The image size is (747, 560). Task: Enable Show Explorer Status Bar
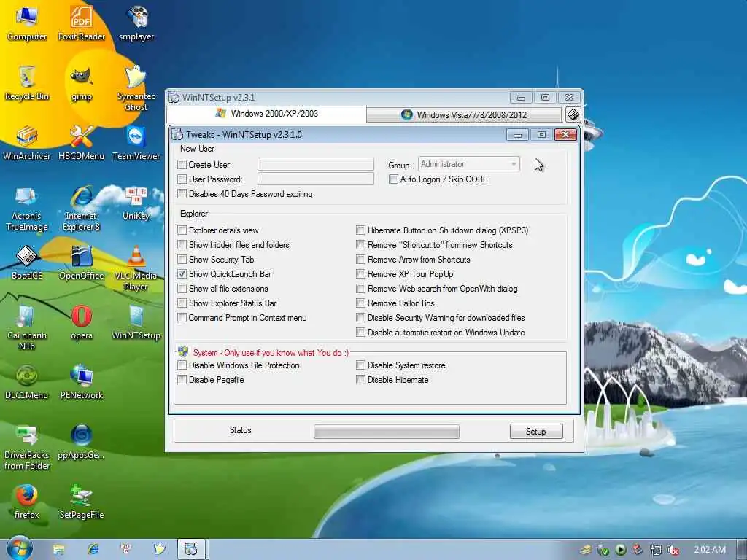[x=182, y=303]
